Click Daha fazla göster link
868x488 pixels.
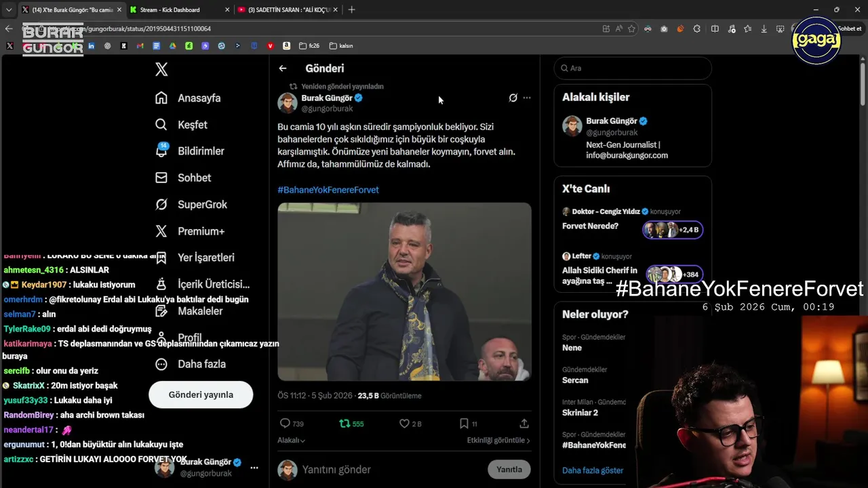(x=593, y=470)
